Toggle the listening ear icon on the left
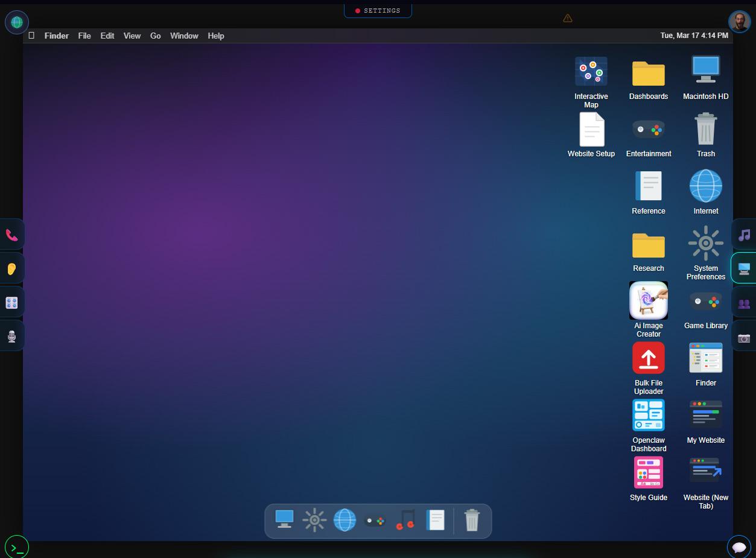The width and height of the screenshot is (756, 558). click(11, 268)
